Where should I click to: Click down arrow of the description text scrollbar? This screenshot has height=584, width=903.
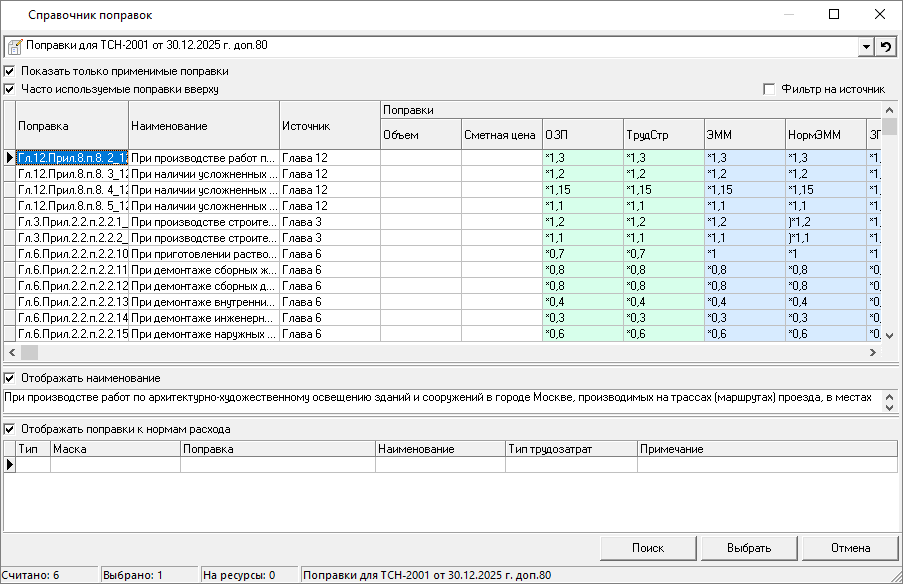(889, 407)
